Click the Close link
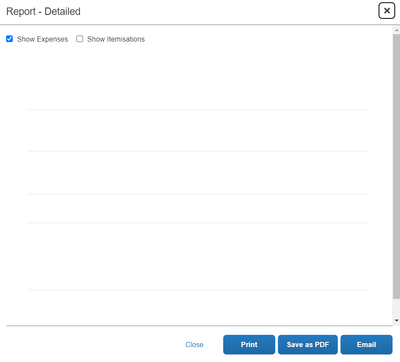Viewport: 400px width, 362px height. [194, 345]
